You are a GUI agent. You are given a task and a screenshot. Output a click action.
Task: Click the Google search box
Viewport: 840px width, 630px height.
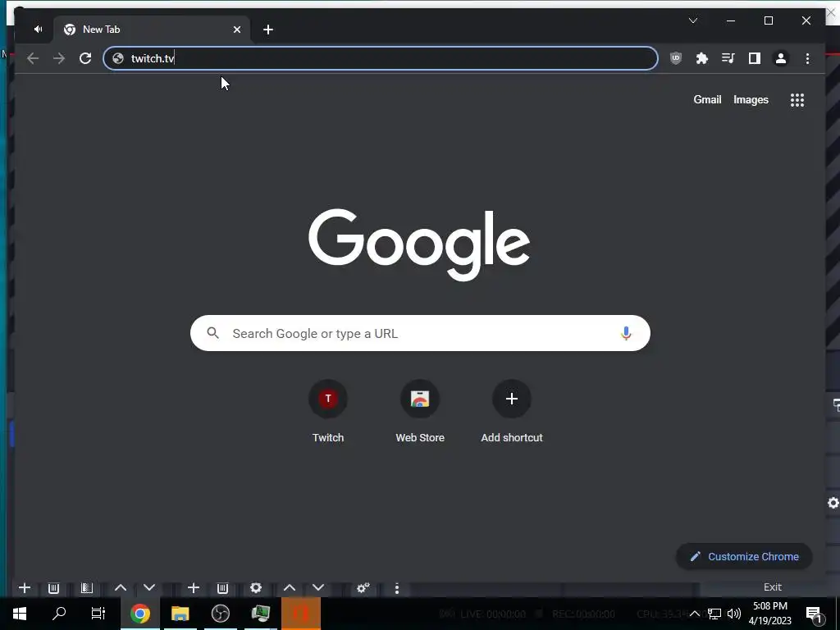pyautogui.click(x=420, y=333)
